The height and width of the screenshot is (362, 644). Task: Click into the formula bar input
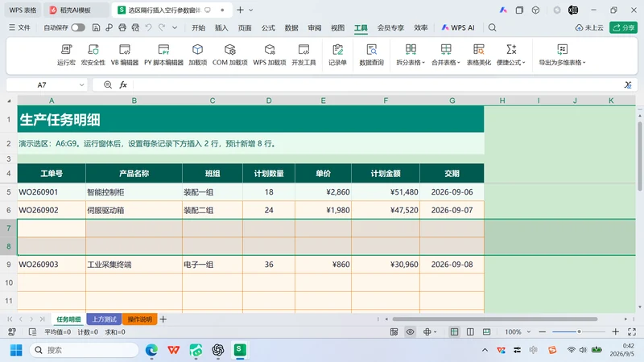click(376, 85)
